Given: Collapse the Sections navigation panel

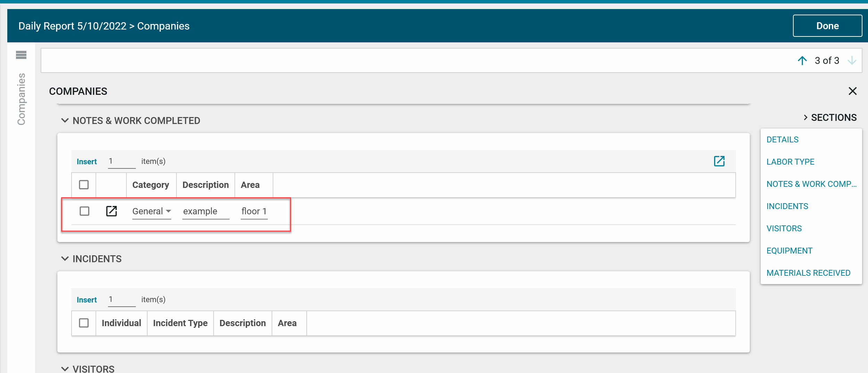Looking at the screenshot, I should tap(805, 118).
